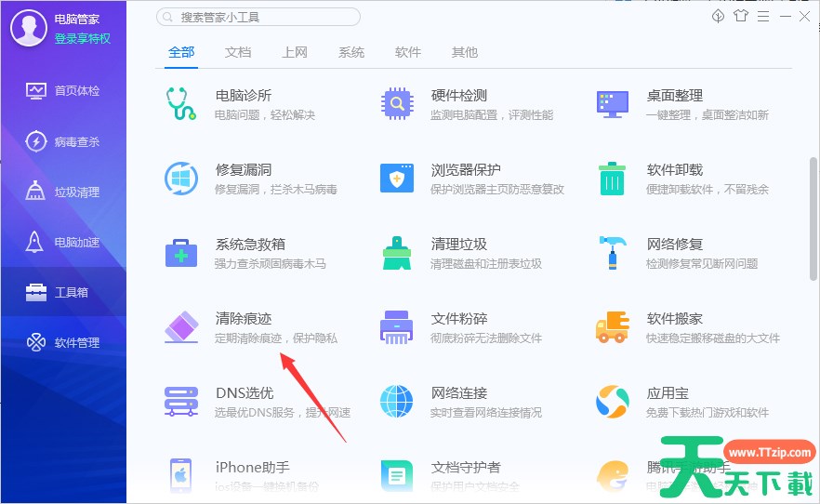Click the DNS选优 title text
This screenshot has width=820, height=504.
(x=245, y=392)
